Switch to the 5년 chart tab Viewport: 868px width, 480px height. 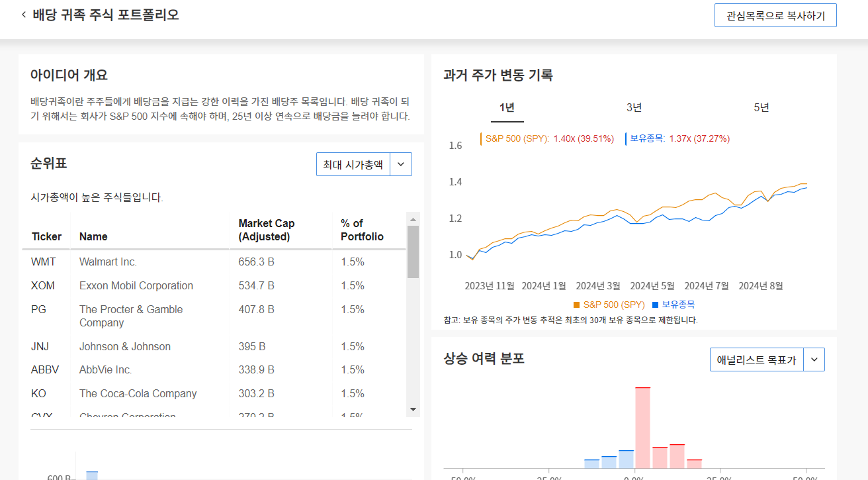pyautogui.click(x=761, y=107)
